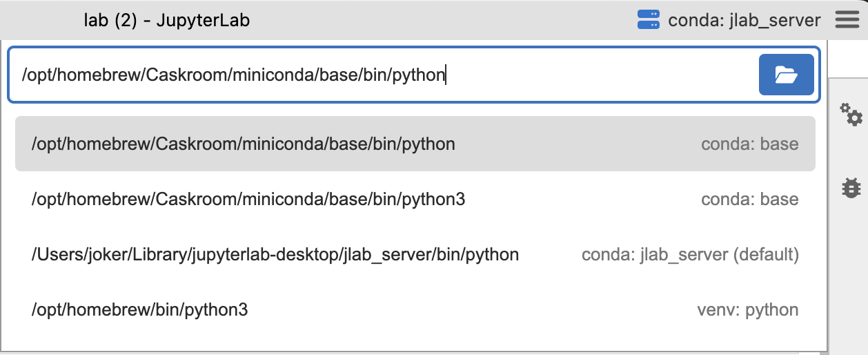Choose the jlab_server/bin/python path entry
Image resolution: width=868 pixels, height=355 pixels.
coord(275,255)
